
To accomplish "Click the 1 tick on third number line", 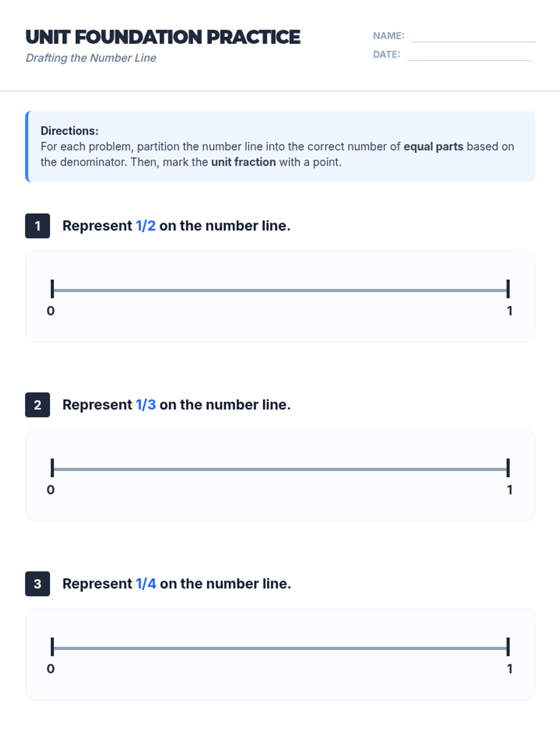I will [x=508, y=647].
